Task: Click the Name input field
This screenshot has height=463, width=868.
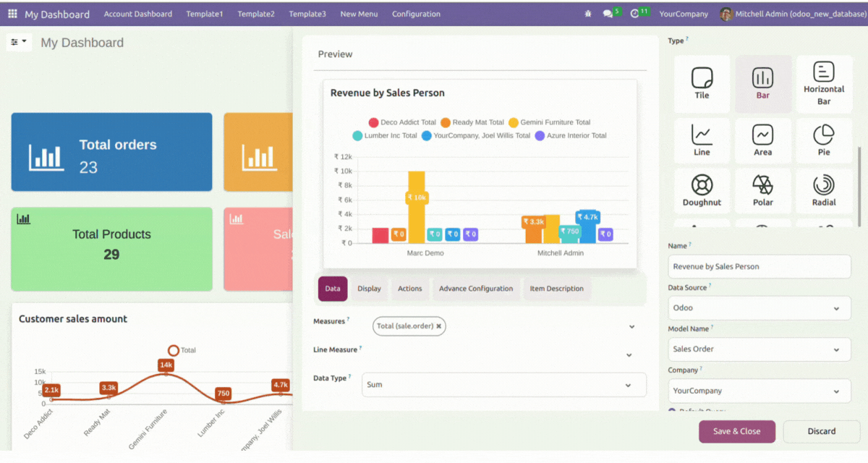Action: click(x=759, y=267)
